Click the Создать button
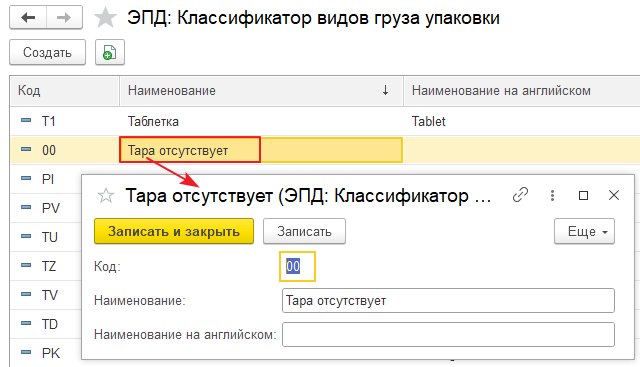The width and height of the screenshot is (640, 367). click(47, 52)
